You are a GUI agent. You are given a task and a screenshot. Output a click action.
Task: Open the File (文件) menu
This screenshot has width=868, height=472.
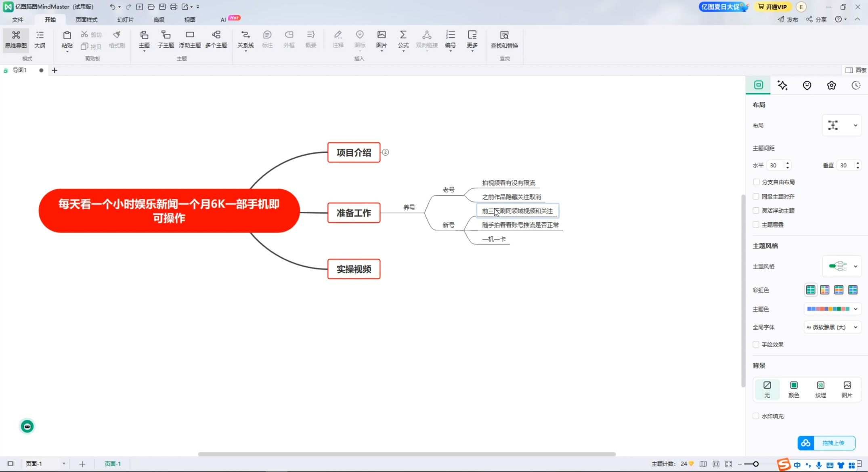click(18, 19)
